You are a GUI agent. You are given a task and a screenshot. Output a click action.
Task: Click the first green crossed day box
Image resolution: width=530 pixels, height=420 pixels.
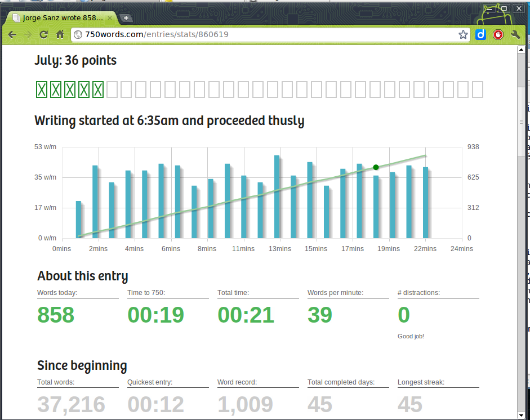(x=41, y=90)
